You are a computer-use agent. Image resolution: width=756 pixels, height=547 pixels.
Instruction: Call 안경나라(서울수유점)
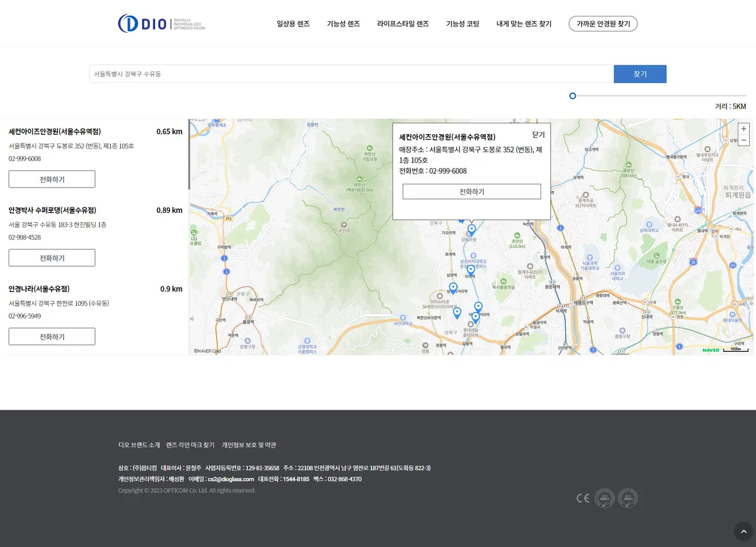(x=52, y=337)
